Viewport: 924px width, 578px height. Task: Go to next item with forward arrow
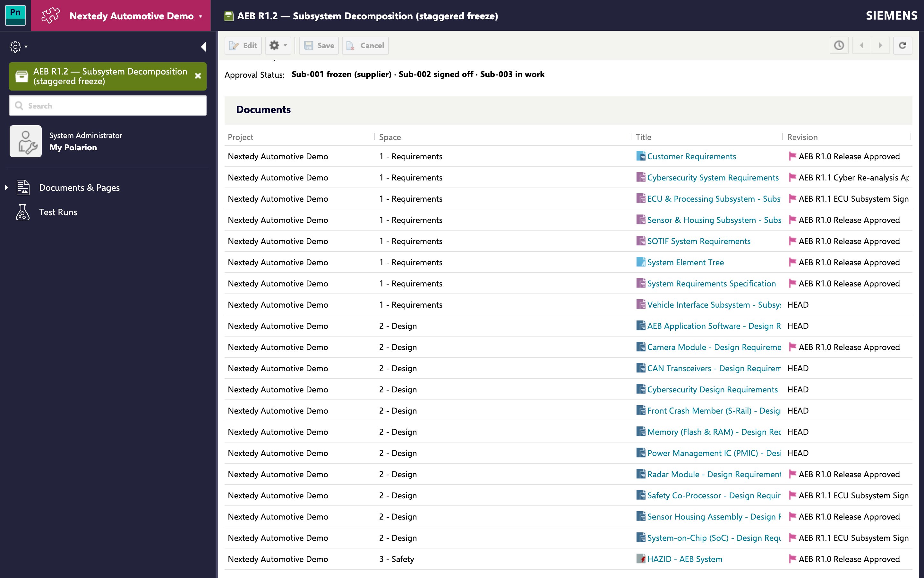click(880, 46)
